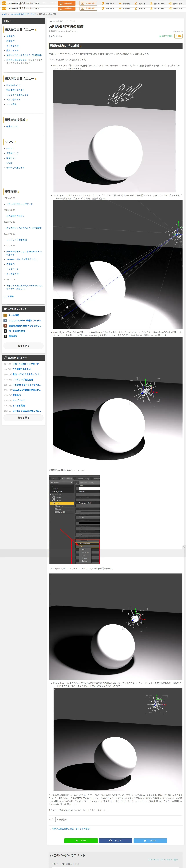This screenshot has height=868, width=186.
Task: Open オススメのフリー（無料）アイテム in the ranking
Action: (25, 320)
